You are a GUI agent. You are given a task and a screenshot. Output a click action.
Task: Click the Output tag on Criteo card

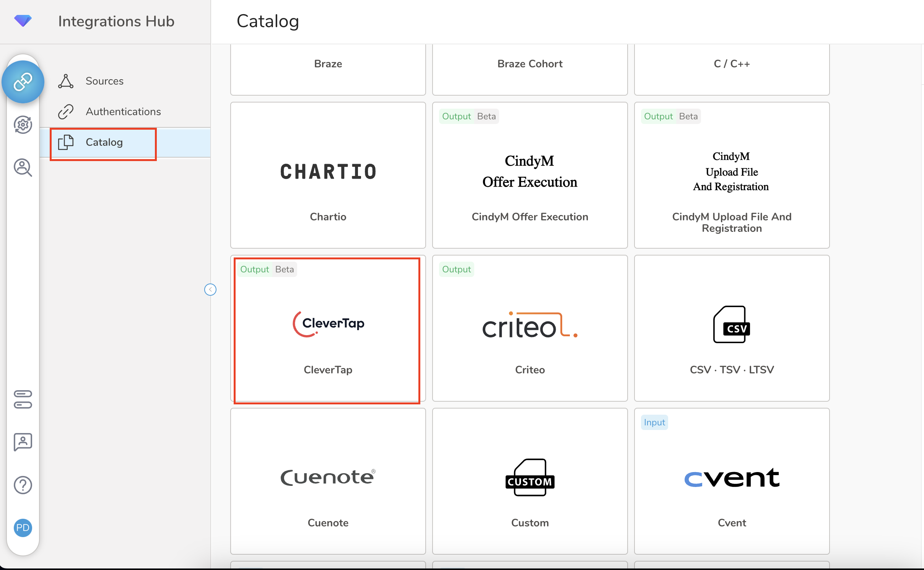pos(456,269)
